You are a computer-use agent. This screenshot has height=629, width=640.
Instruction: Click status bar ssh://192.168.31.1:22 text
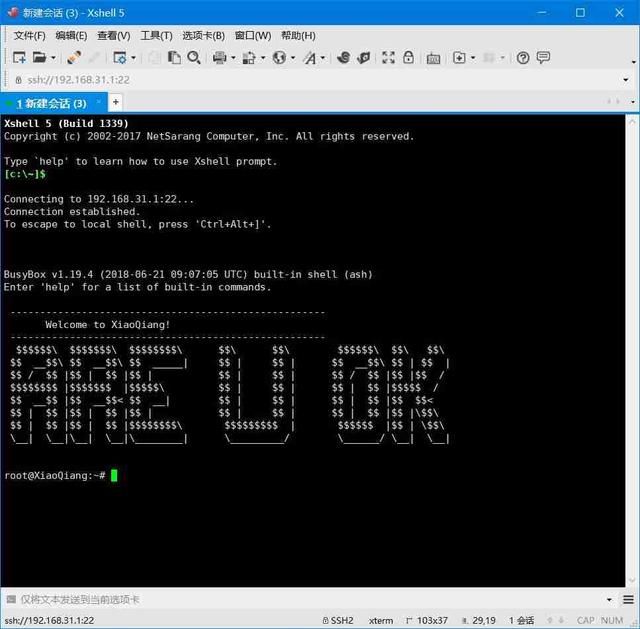pyautogui.click(x=49, y=620)
